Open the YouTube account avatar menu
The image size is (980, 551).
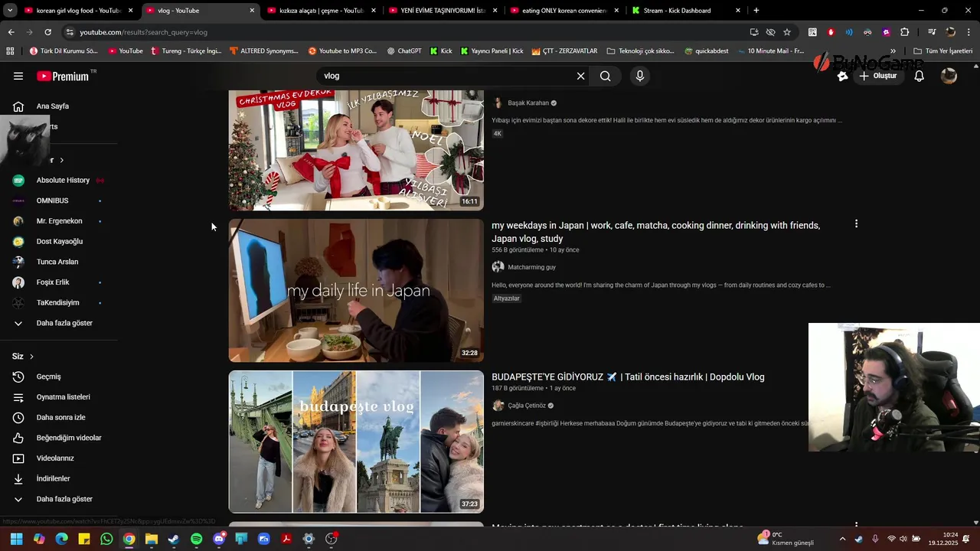[x=949, y=76]
